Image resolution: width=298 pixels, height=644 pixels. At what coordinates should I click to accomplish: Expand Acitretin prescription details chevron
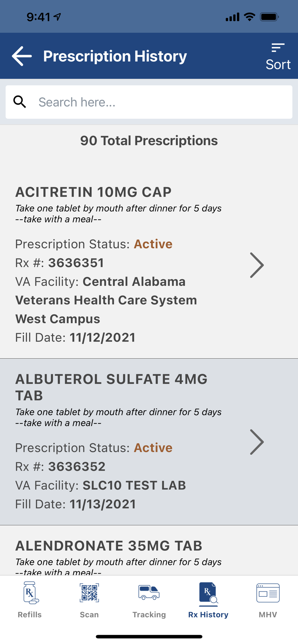(x=257, y=265)
